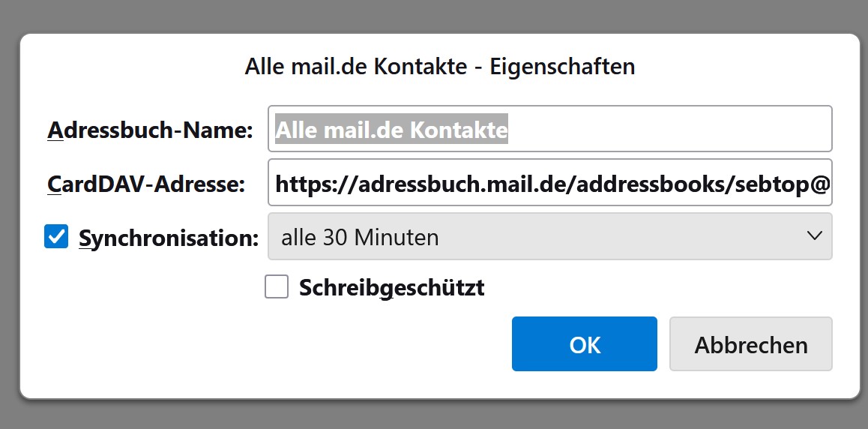Screen dimensions: 868x429
Task: Click the blue checkmark beside Synchronisation
Action: pyautogui.click(x=56, y=236)
